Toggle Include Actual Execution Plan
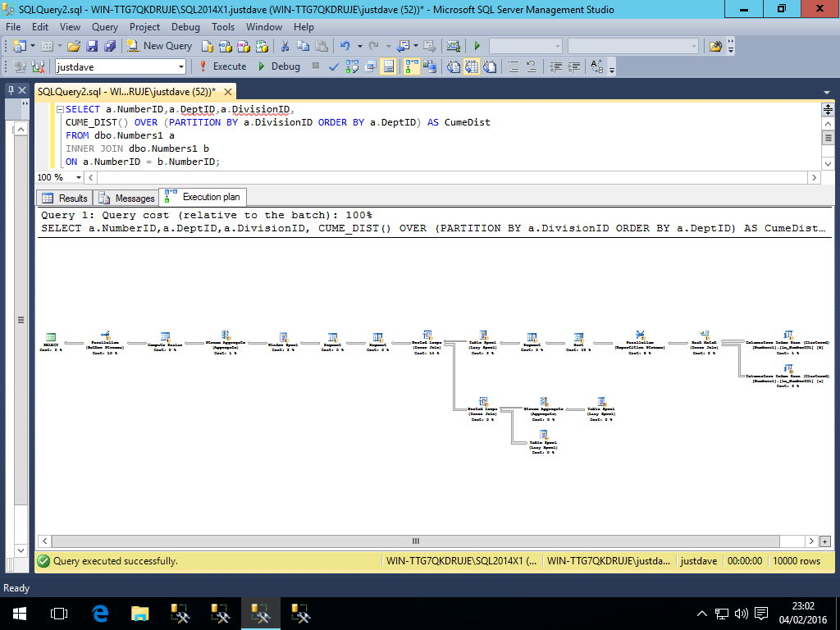 pos(411,66)
